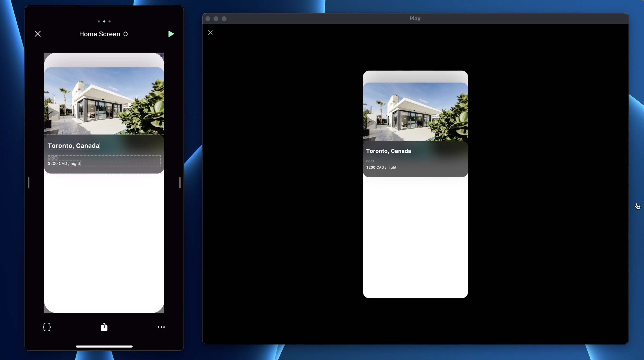Screen dimensions: 644x360
Task: Open the more options ellipsis menu
Action: click(161, 327)
